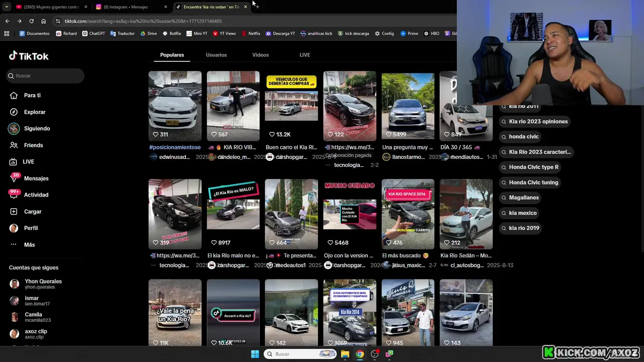This screenshot has height=362, width=644.
Task: Click the TikTok logo
Action: click(x=29, y=56)
